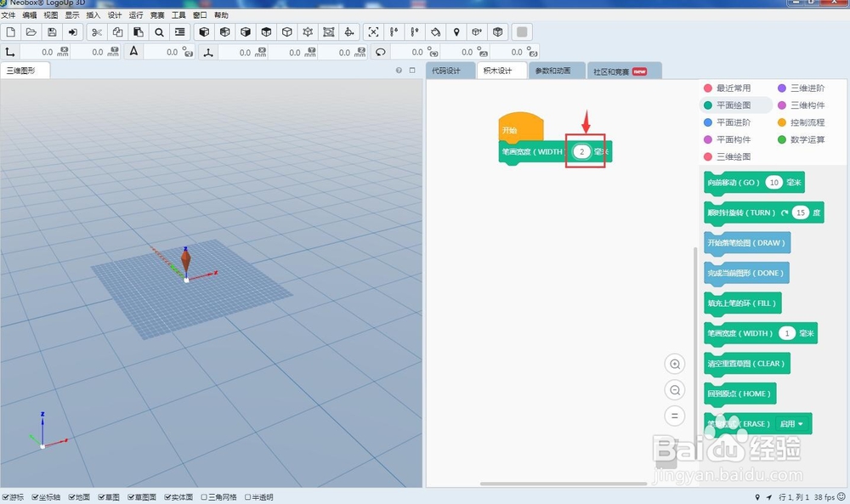The image size is (850, 504).
Task: Create a new file with the blank page icon
Action: click(x=11, y=32)
